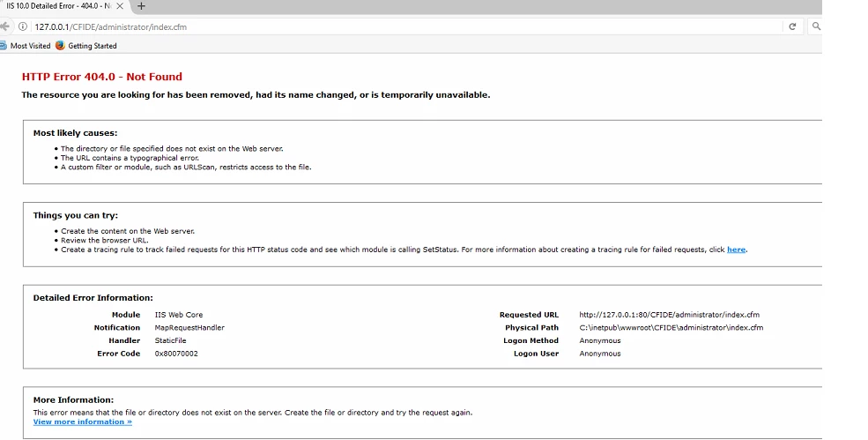
Task: Click the 'Error Code' label
Action: tap(118, 354)
